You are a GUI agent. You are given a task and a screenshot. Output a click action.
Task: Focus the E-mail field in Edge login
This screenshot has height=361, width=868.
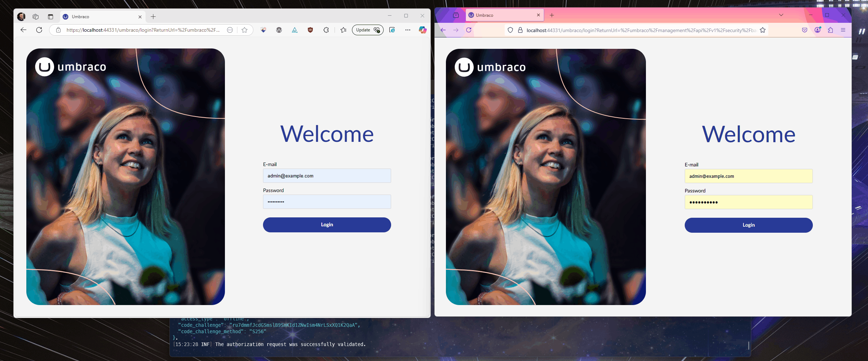pos(327,176)
